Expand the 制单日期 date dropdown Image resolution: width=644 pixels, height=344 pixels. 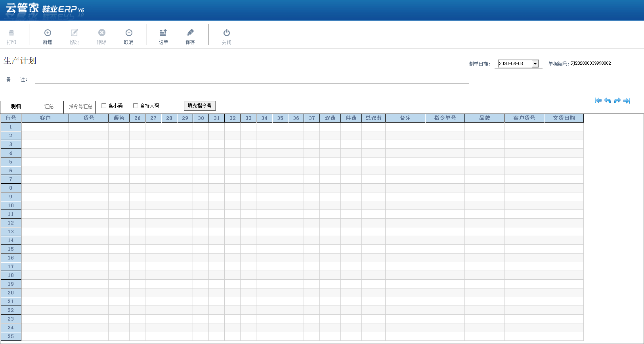pos(535,64)
